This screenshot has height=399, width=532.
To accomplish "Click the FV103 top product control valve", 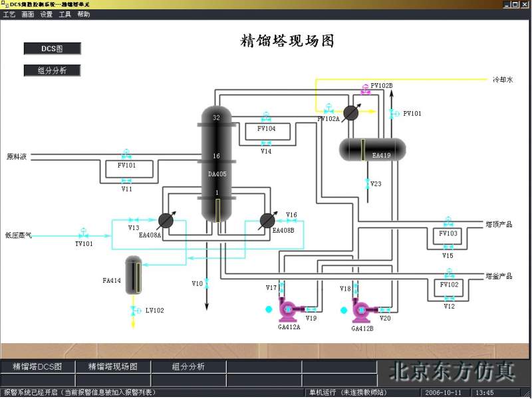I will pyautogui.click(x=448, y=222).
